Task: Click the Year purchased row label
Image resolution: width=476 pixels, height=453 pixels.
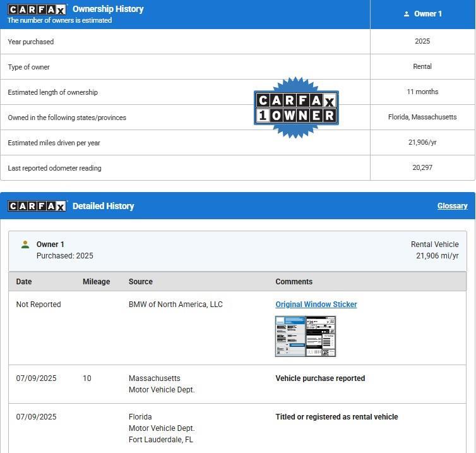Action: 31,42
